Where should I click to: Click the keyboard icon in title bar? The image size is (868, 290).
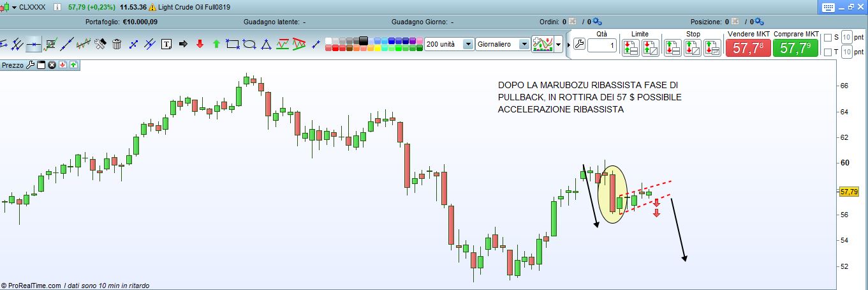[x=829, y=7]
